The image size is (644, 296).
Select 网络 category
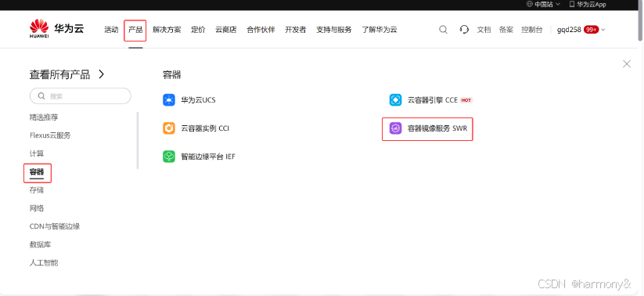(x=37, y=208)
